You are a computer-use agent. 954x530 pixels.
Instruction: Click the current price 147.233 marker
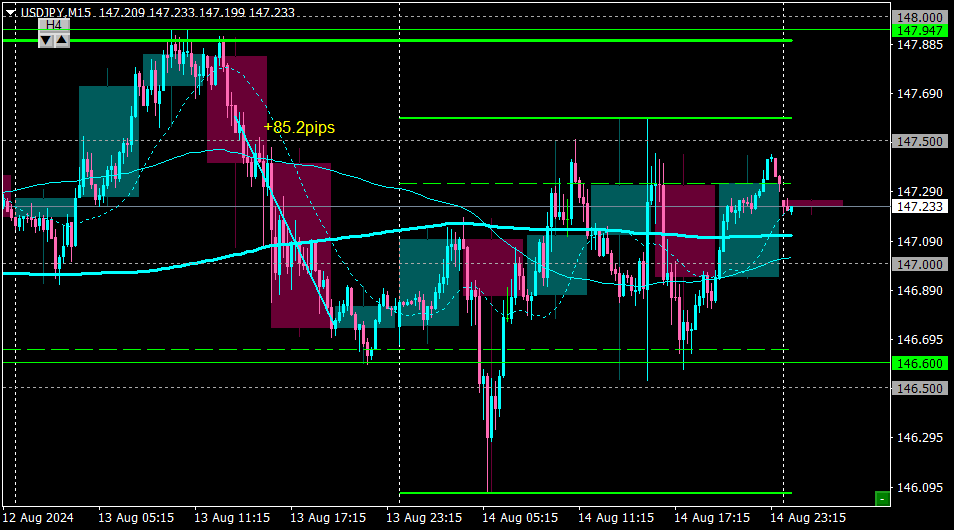tap(920, 207)
